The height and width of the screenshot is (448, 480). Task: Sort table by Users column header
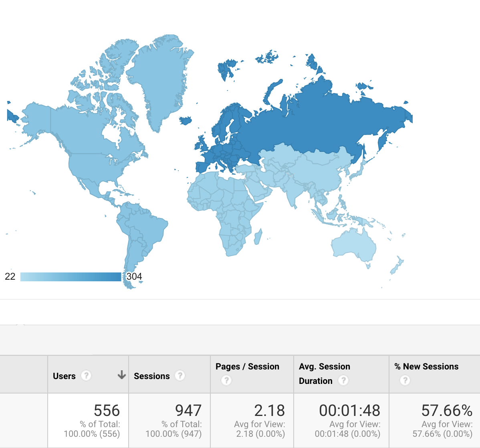coord(64,376)
